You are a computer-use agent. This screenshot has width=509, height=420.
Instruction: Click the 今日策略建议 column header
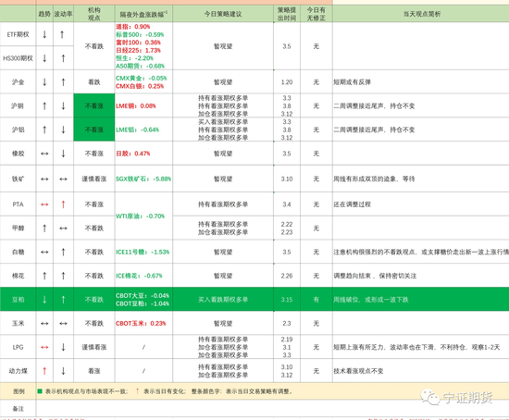pos(223,14)
